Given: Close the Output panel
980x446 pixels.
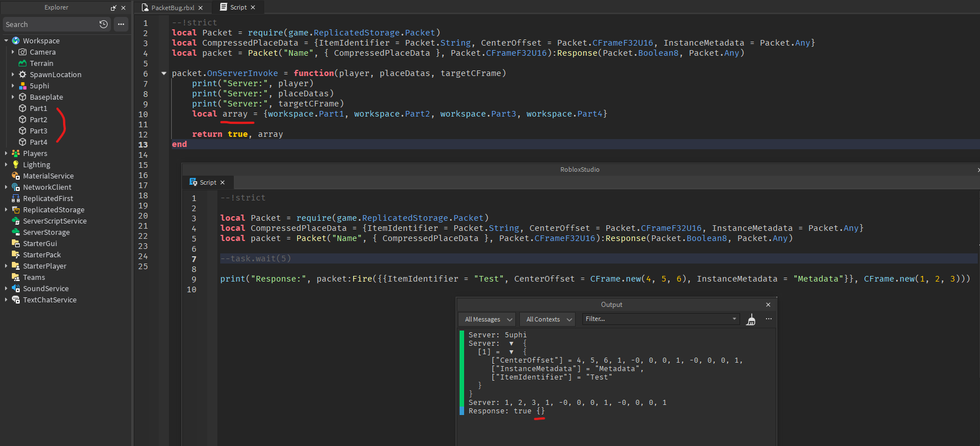Looking at the screenshot, I should [768, 305].
